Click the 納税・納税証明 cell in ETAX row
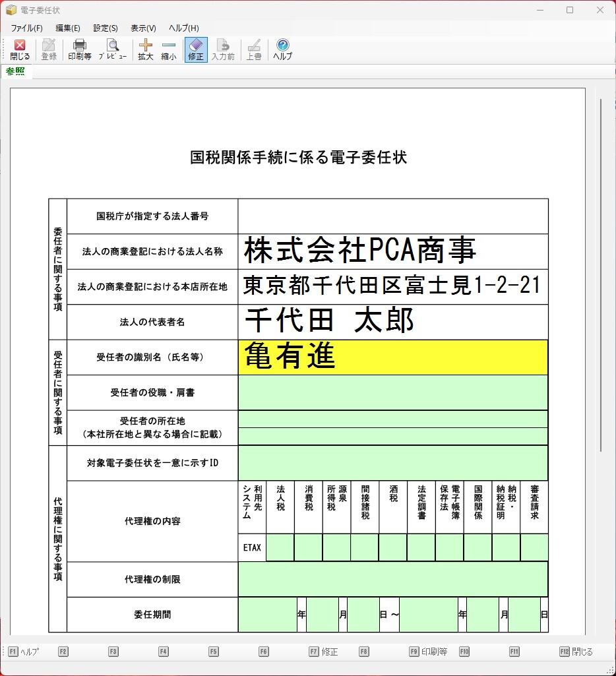Image resolution: width=616 pixels, height=676 pixels. pos(506,547)
